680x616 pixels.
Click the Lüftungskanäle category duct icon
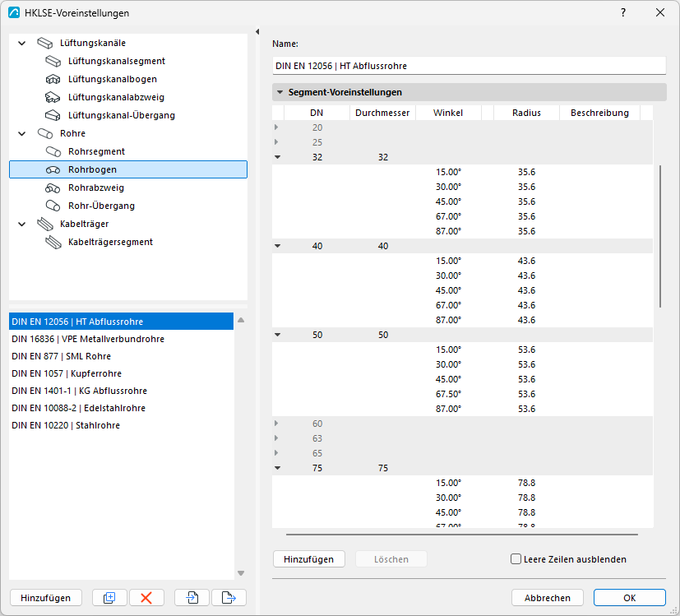point(45,43)
